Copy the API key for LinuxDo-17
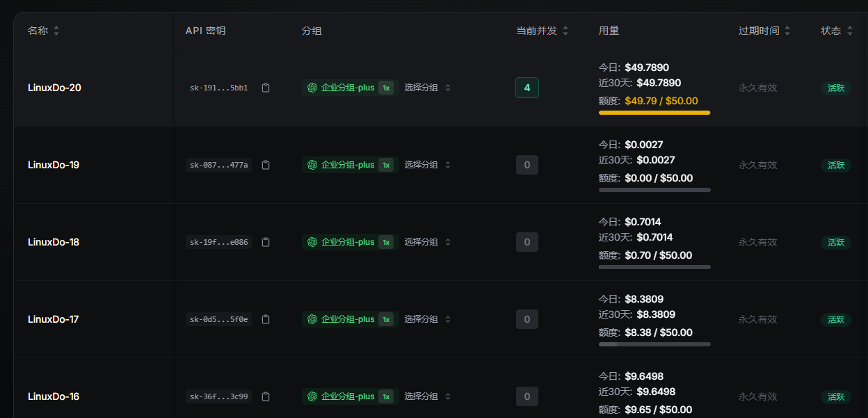The height and width of the screenshot is (418, 868). [x=266, y=319]
